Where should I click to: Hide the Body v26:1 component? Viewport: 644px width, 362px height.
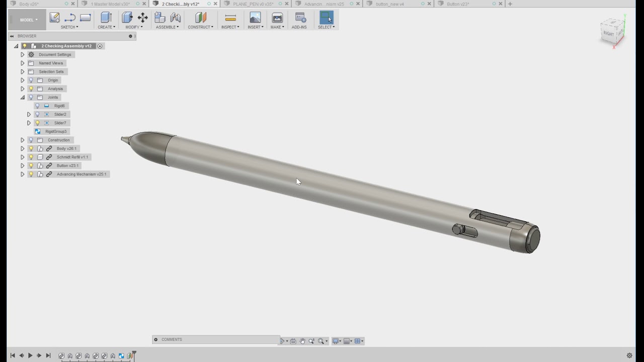pyautogui.click(x=31, y=148)
